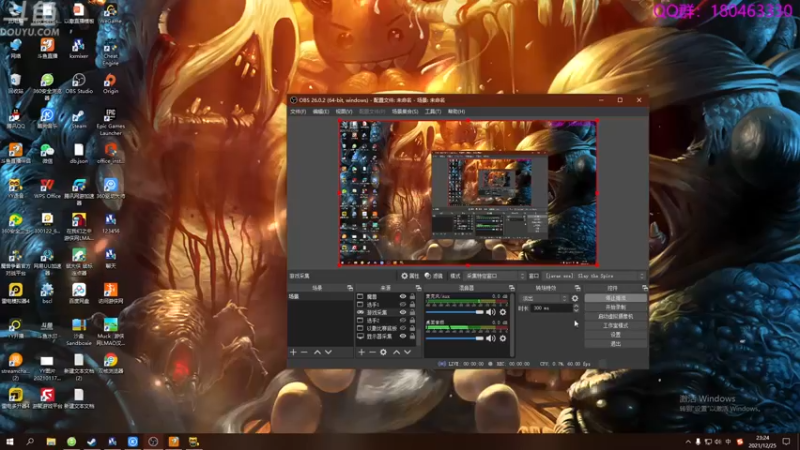Click the 属性 properties gear button
800x450 pixels.
tap(410, 276)
